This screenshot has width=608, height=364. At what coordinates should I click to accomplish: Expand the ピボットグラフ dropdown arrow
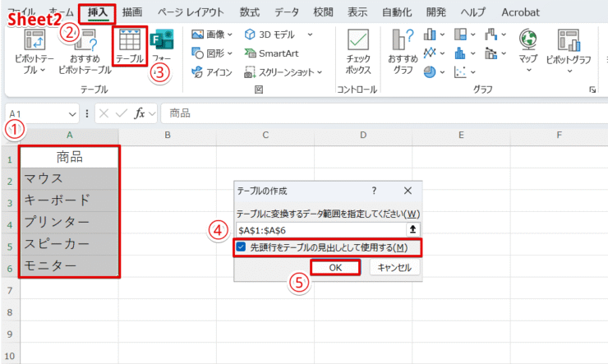point(569,71)
